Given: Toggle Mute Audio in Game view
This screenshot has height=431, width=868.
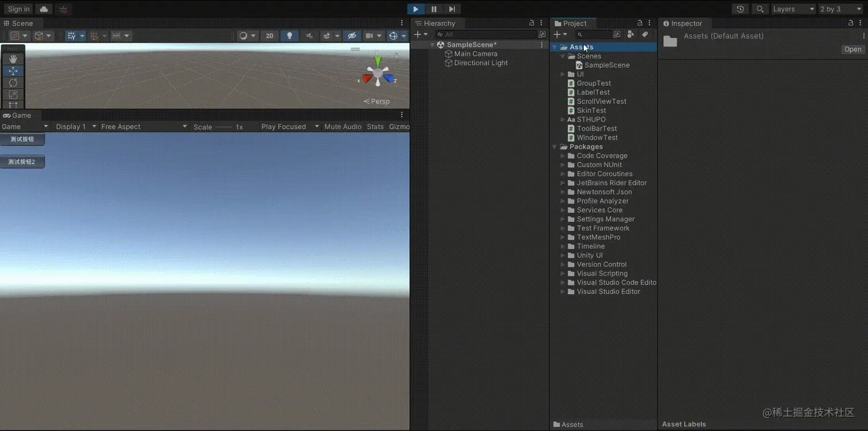Looking at the screenshot, I should tap(343, 126).
